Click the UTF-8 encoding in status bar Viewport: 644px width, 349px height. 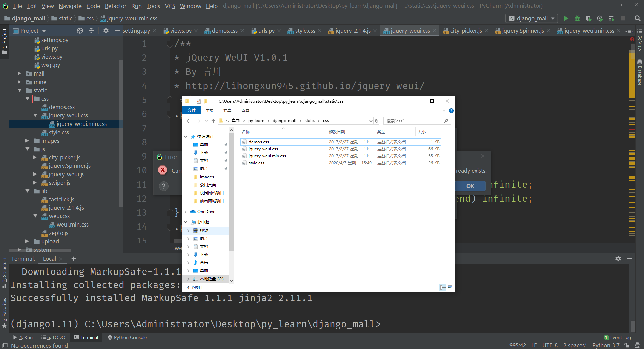click(550, 345)
